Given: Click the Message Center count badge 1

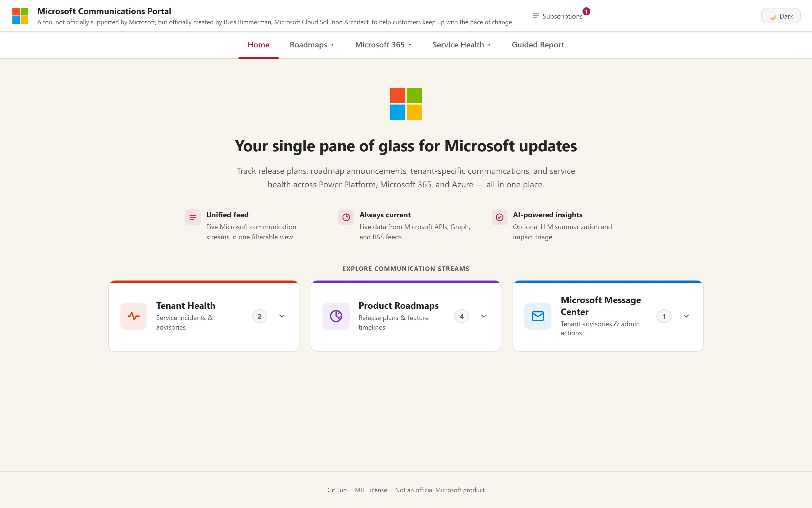Looking at the screenshot, I should coord(664,316).
